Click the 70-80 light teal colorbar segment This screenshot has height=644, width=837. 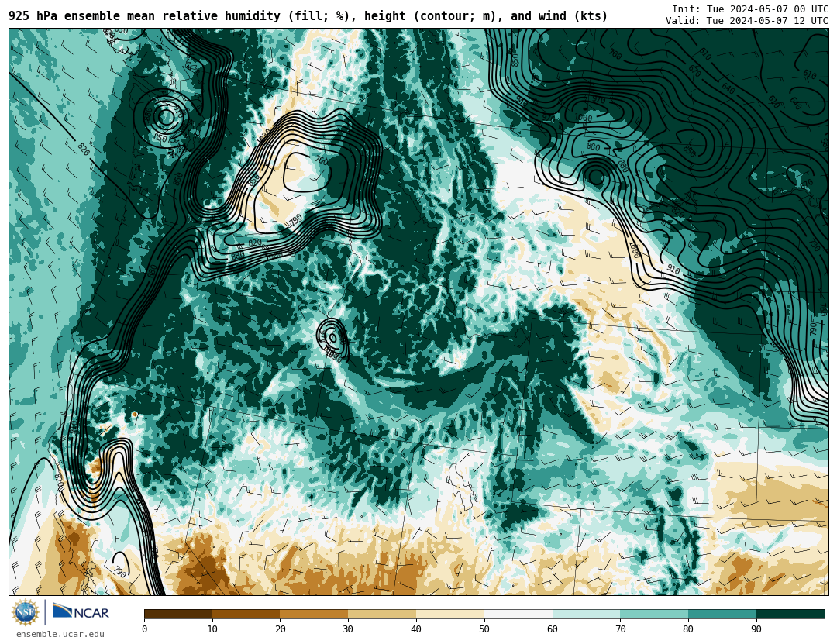tap(654, 614)
